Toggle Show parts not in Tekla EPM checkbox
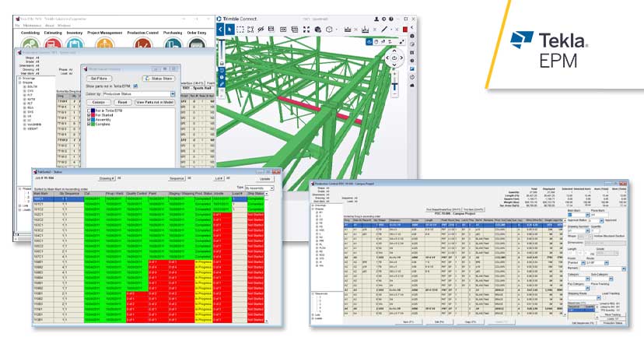 135,86
